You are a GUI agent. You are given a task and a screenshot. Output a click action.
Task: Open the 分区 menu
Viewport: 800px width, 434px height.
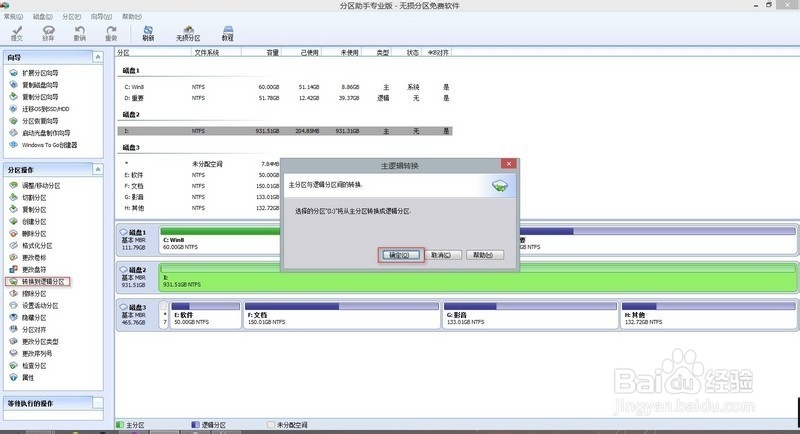72,17
